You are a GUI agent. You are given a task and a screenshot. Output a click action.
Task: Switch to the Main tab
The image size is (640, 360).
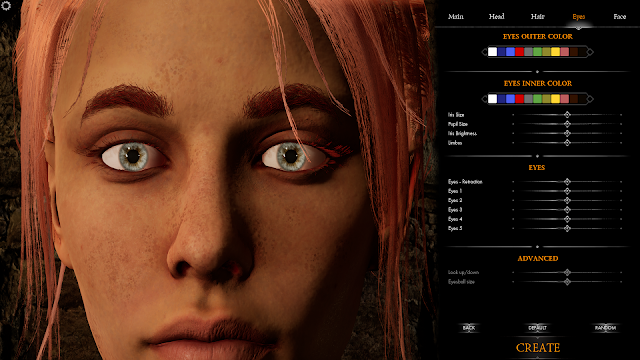[456, 16]
